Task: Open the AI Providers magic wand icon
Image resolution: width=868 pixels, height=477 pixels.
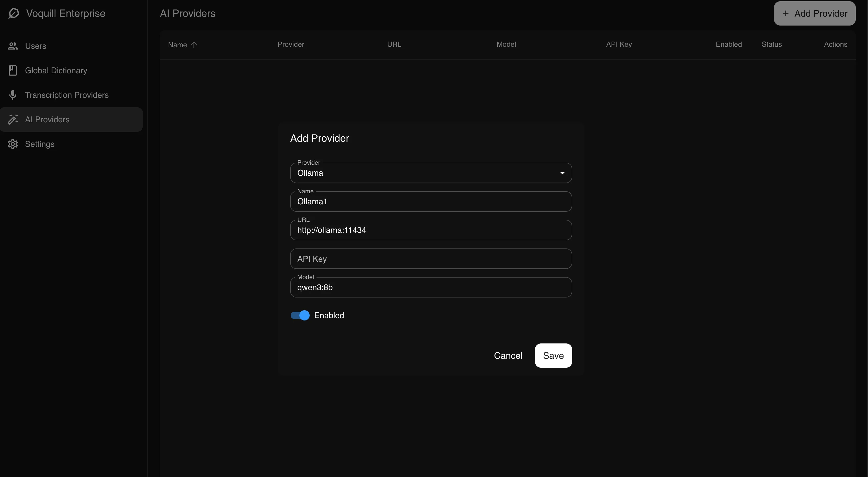Action: [x=13, y=119]
